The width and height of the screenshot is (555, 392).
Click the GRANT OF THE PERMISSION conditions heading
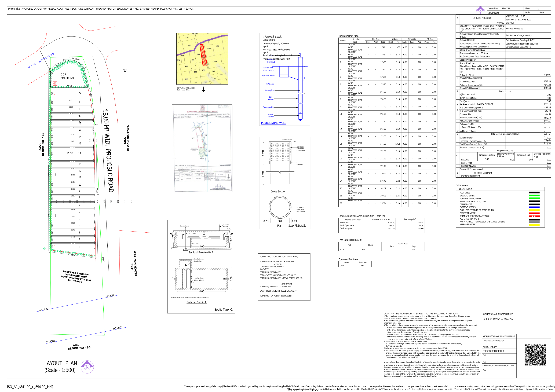click(x=421, y=314)
